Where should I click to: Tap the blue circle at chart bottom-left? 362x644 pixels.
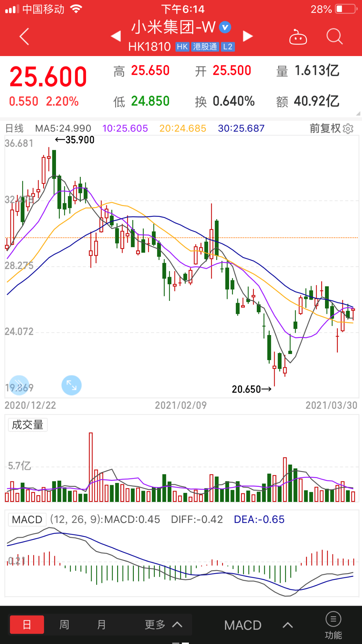pos(19,385)
